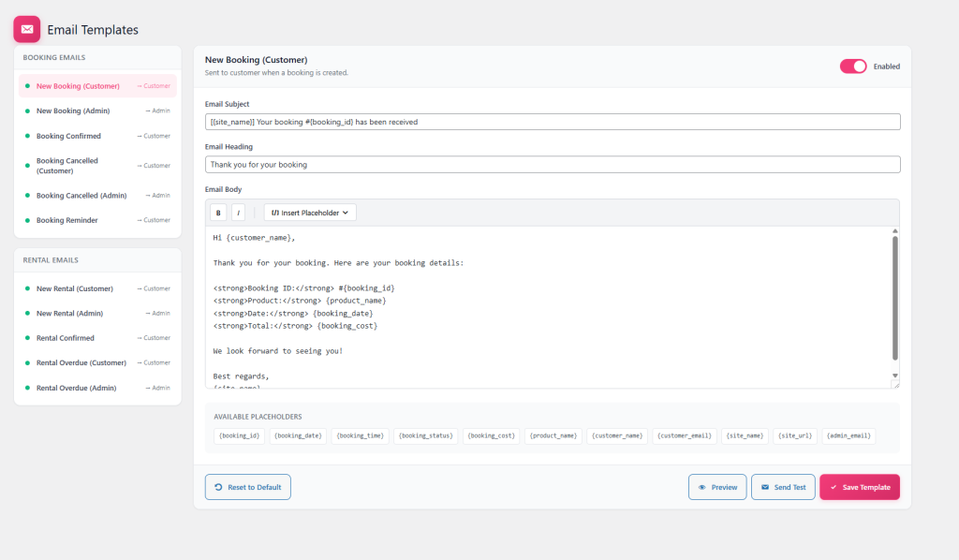Click green status dot beside Booking Reminder
This screenshot has width=959, height=560.
[x=27, y=220]
